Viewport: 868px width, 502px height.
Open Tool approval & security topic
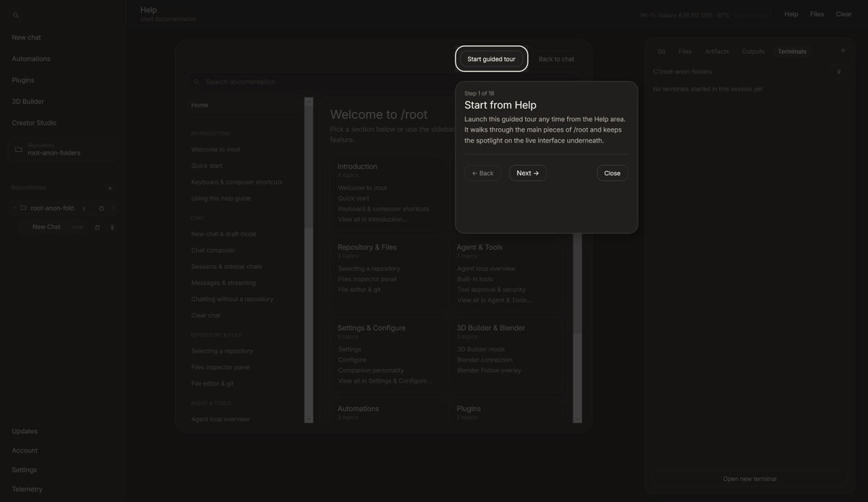(x=491, y=289)
